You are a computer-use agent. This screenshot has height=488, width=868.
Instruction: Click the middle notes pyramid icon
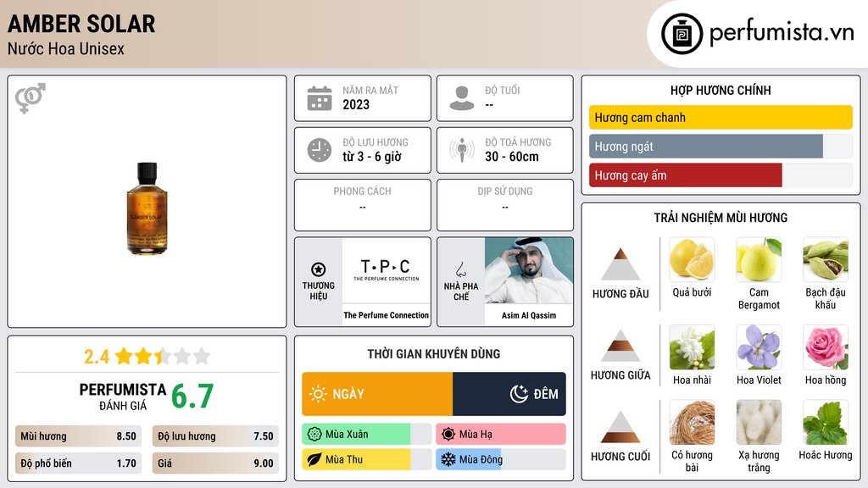620,346
